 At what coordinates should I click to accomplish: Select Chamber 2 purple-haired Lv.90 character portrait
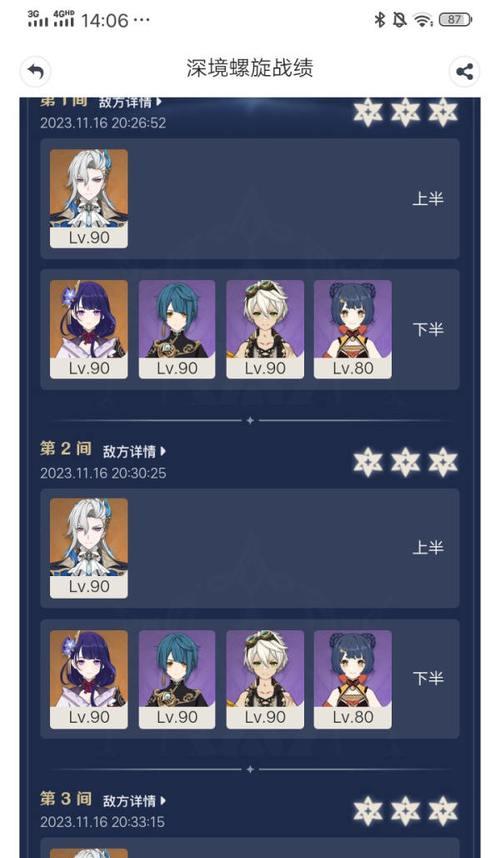tap(89, 679)
